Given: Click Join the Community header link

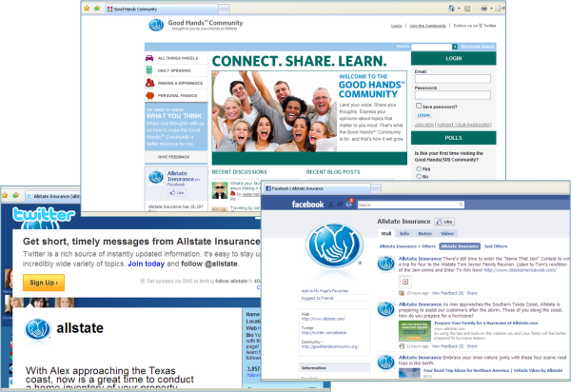Looking at the screenshot, I should click(x=427, y=26).
